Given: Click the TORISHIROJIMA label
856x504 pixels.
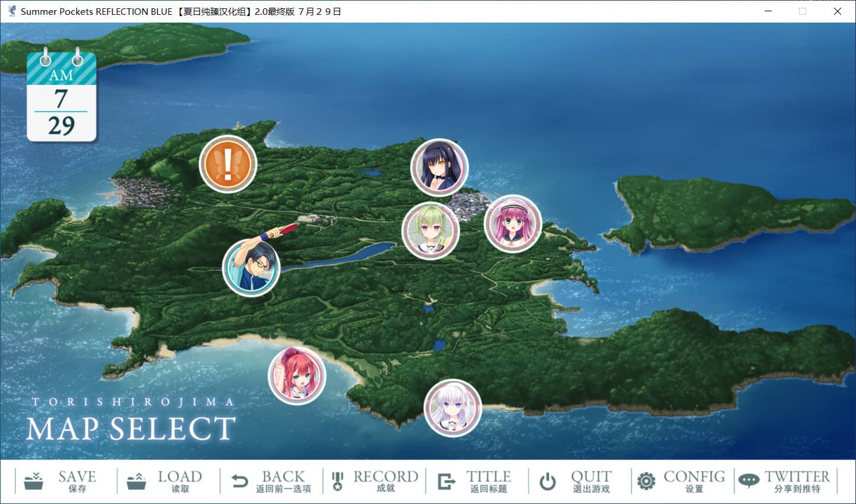Looking at the screenshot, I should click(133, 402).
